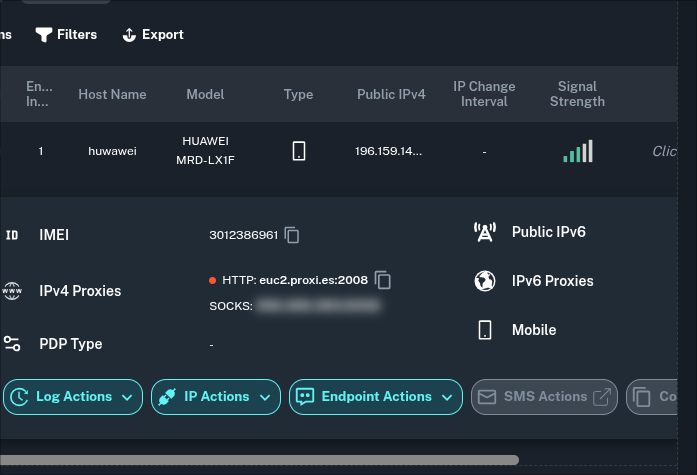
Task: Sort by Public IPv4 column header
Action: tap(391, 94)
